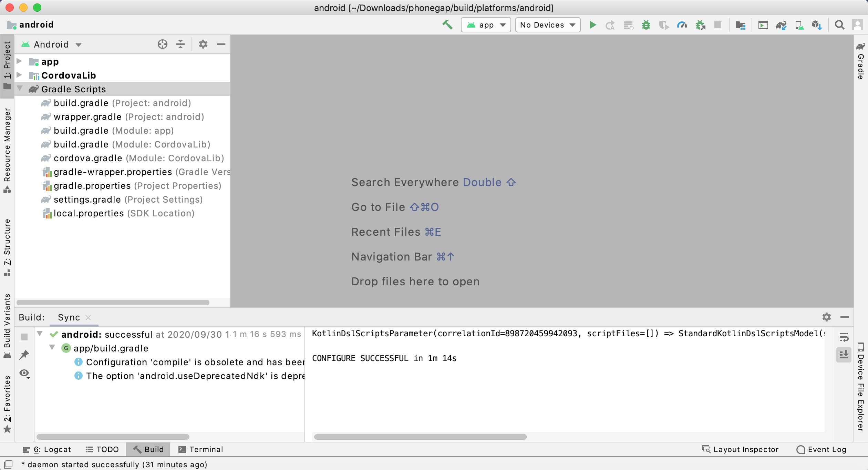Click Select Opened File target icon
This screenshot has height=470, width=868.
pos(162,44)
